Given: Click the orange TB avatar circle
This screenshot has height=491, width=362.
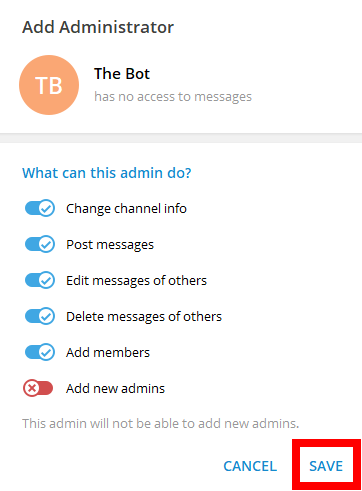Looking at the screenshot, I should (49, 85).
